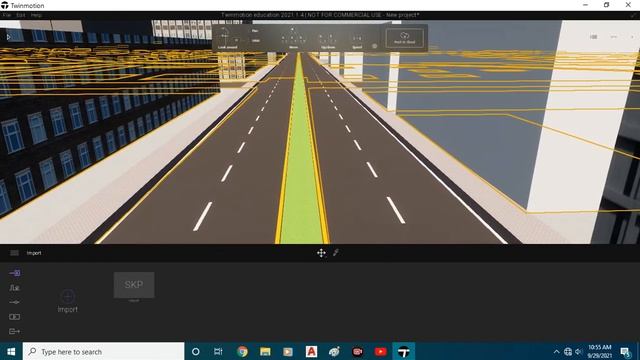Show hidden system tray icons
The height and width of the screenshot is (360, 640).
556,351
